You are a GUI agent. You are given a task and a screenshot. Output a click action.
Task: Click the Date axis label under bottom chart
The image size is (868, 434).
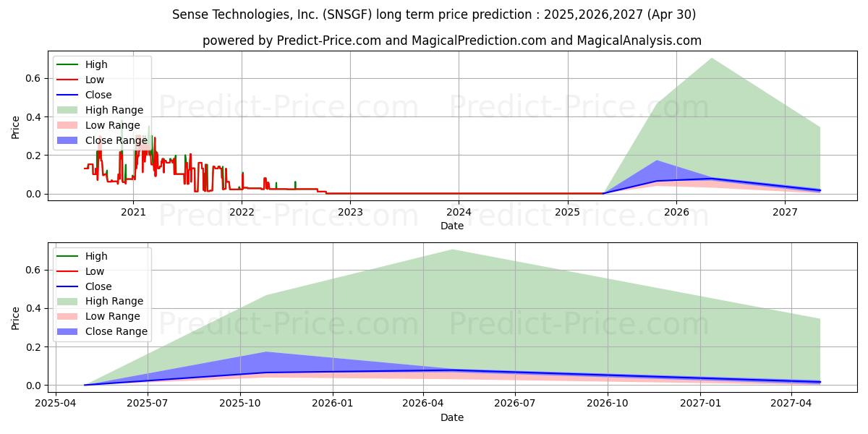[452, 417]
